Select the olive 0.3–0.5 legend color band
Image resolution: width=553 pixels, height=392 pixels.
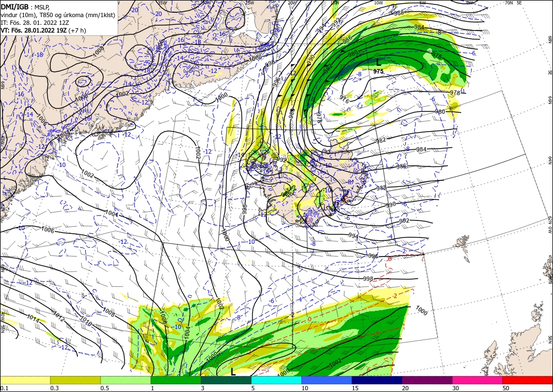[x=75, y=380]
